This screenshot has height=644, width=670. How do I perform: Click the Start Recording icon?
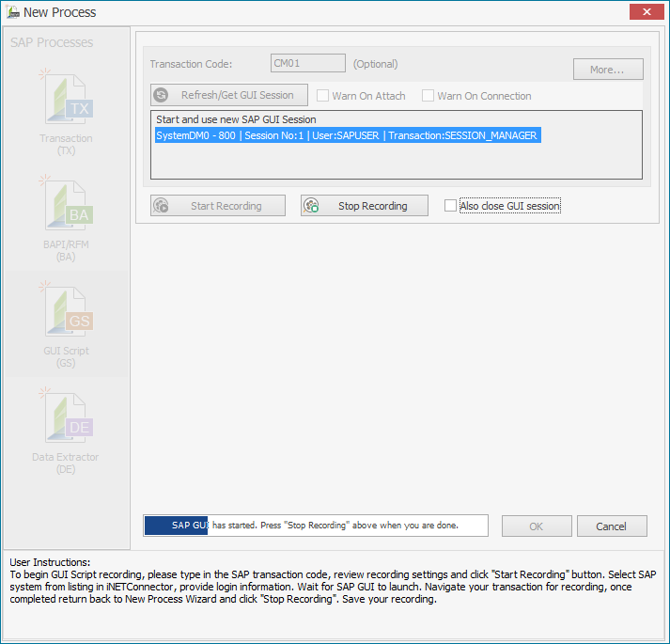161,206
